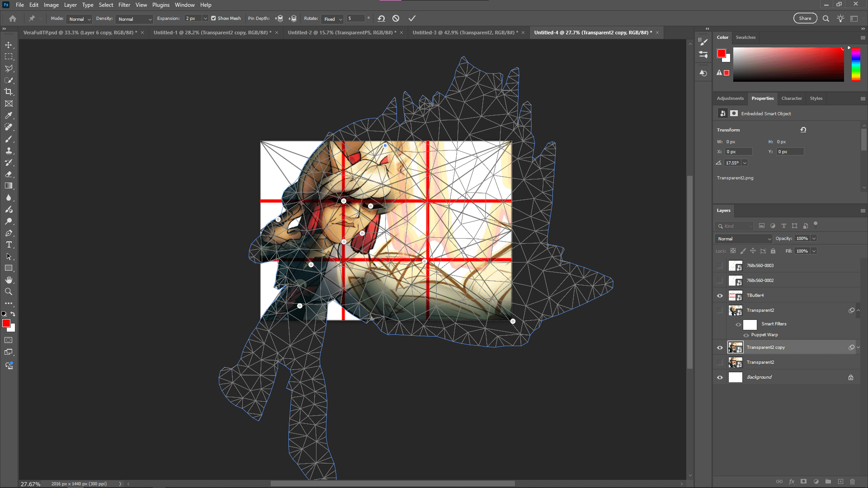Viewport: 868px width, 488px height.
Task: Open the layer blend mode dropdown
Action: click(743, 238)
